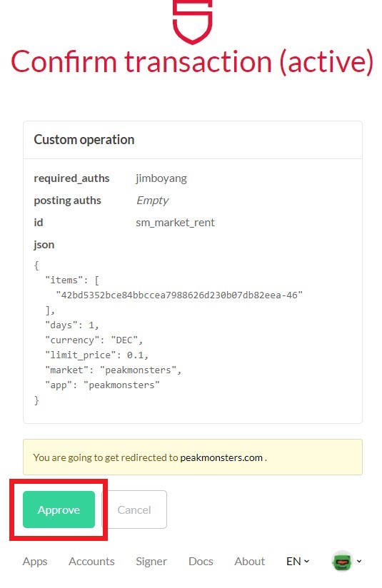Screen dimensions: 382x588
Task: Click the red HiveSigner shield logo
Action: tap(193, 21)
